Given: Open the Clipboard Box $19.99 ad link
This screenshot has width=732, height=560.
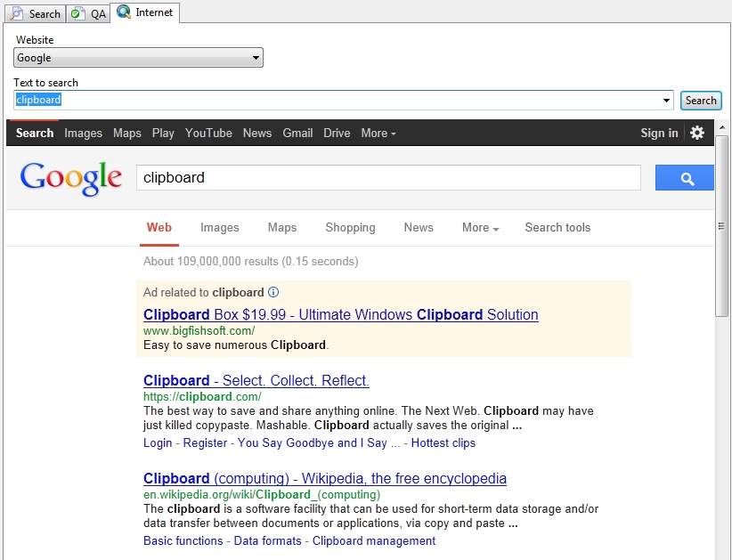Looking at the screenshot, I should 341,314.
